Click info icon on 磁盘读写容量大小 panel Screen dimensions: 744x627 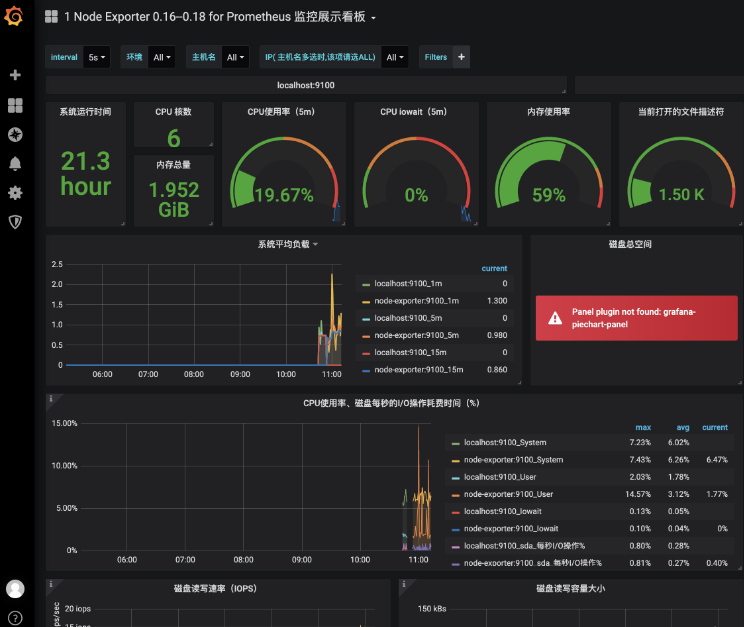[x=404, y=584]
